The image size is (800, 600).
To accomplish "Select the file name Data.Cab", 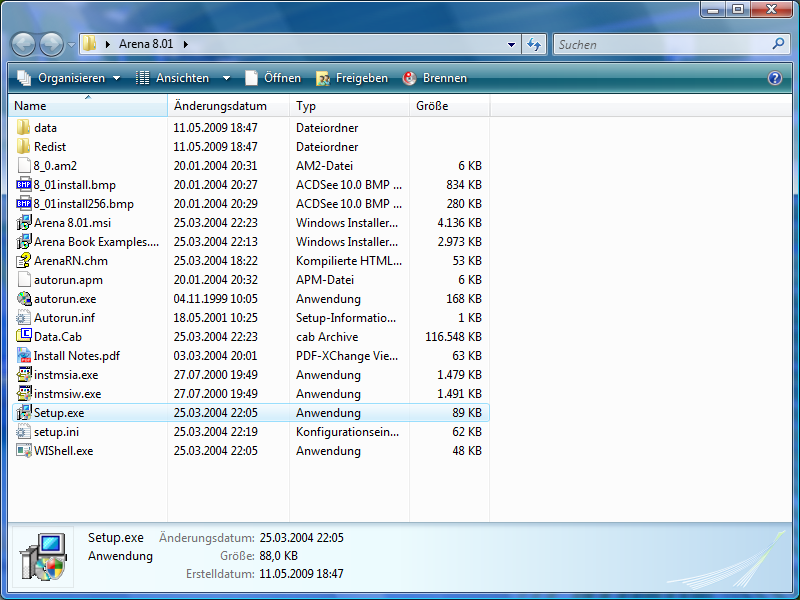I will coord(58,337).
